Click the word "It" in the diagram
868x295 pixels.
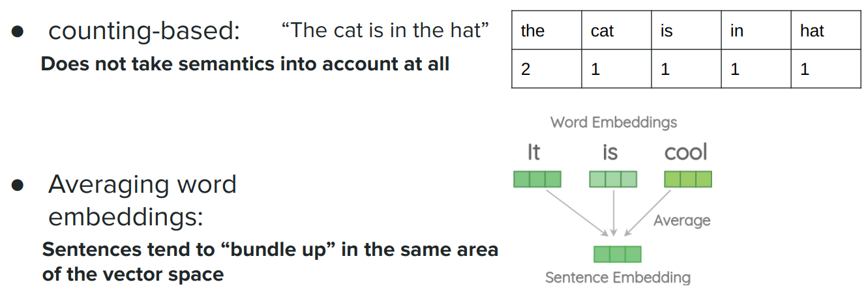click(534, 152)
